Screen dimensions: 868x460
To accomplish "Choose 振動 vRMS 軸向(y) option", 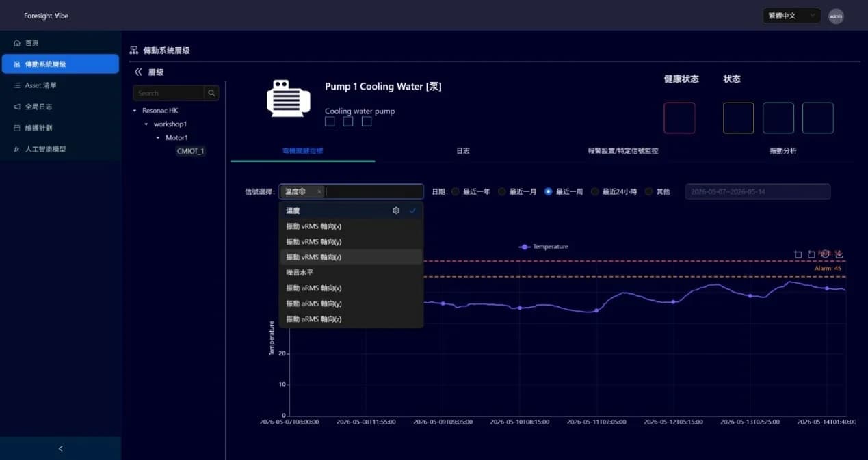I will click(351, 241).
